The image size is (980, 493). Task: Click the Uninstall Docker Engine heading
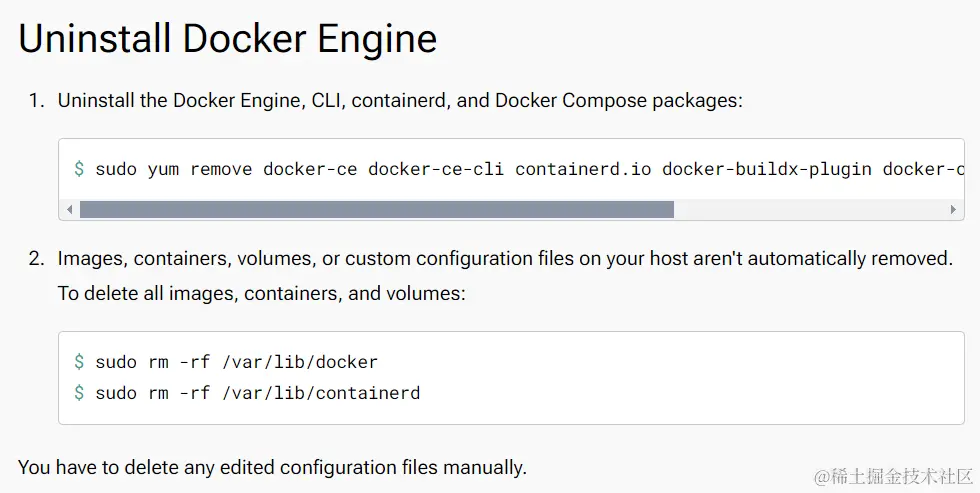click(x=228, y=39)
